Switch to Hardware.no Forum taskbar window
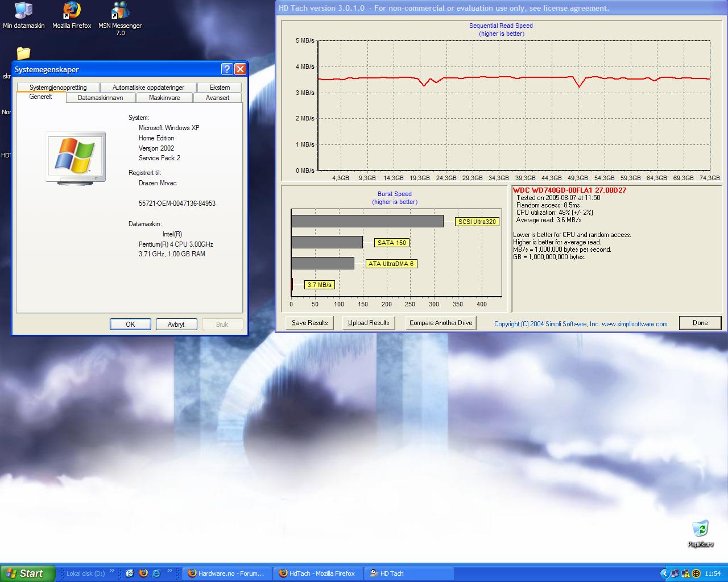Screen dimensions: 728x582 tap(227, 573)
